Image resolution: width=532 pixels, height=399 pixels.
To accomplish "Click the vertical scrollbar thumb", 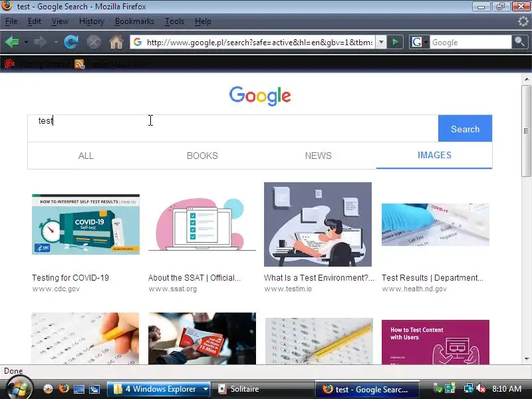I will [x=526, y=130].
